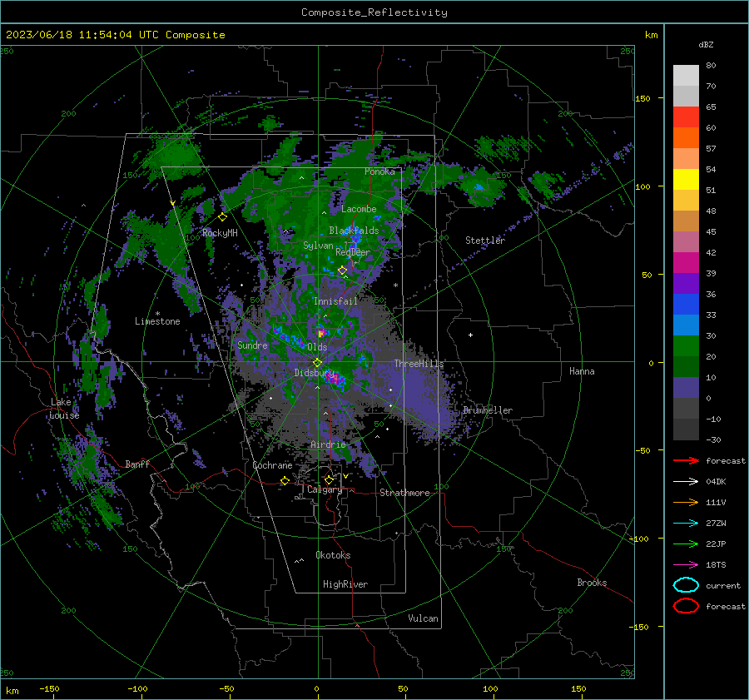Click the 54 dBZ yellow color swatch
This screenshot has height=700, width=749.
[686, 179]
